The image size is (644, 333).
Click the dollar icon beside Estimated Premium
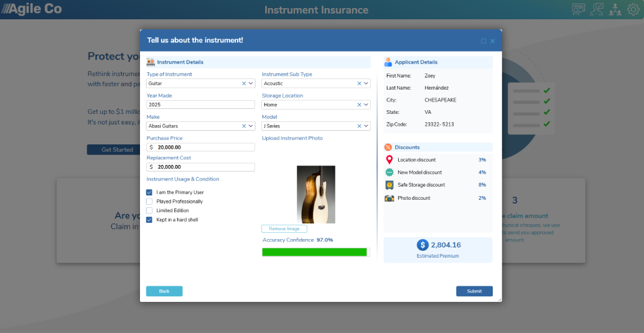[x=422, y=245]
